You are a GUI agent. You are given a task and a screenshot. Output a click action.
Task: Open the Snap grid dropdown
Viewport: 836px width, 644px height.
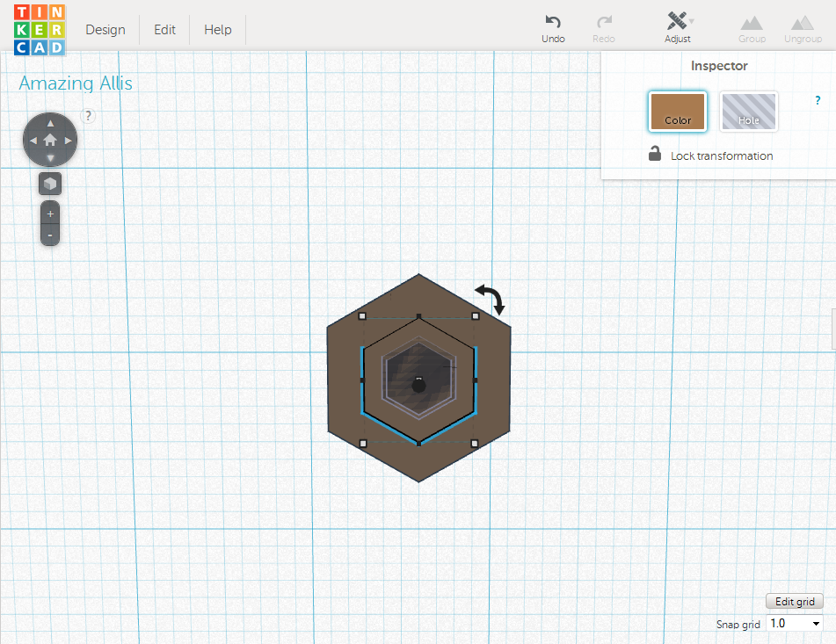tap(795, 623)
